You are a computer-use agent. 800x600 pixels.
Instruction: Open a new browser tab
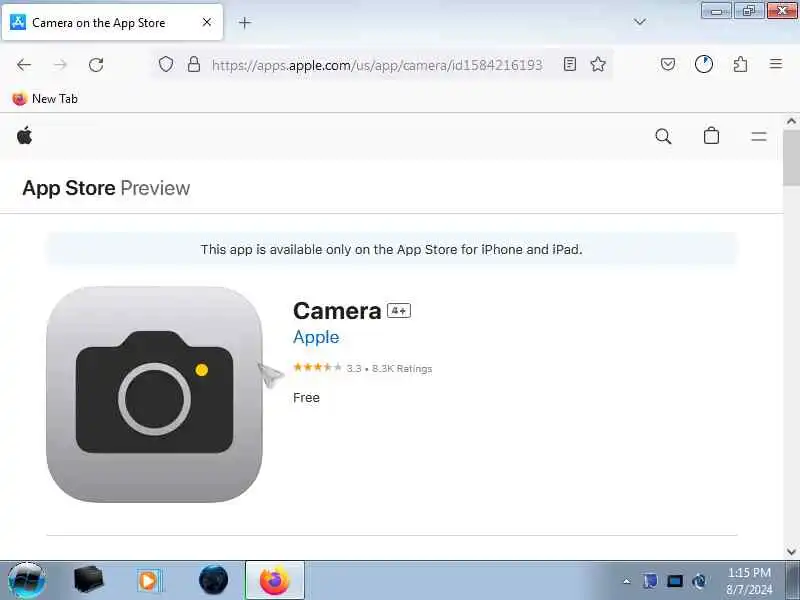pyautogui.click(x=245, y=22)
